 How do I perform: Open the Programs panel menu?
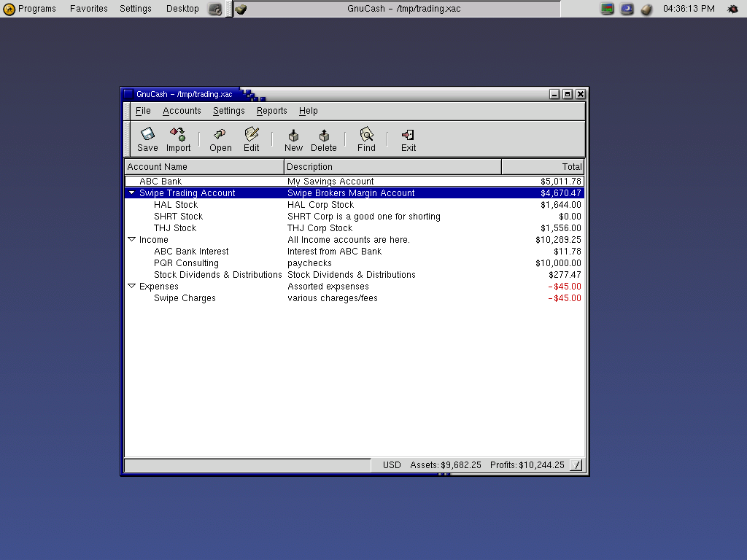coord(36,9)
